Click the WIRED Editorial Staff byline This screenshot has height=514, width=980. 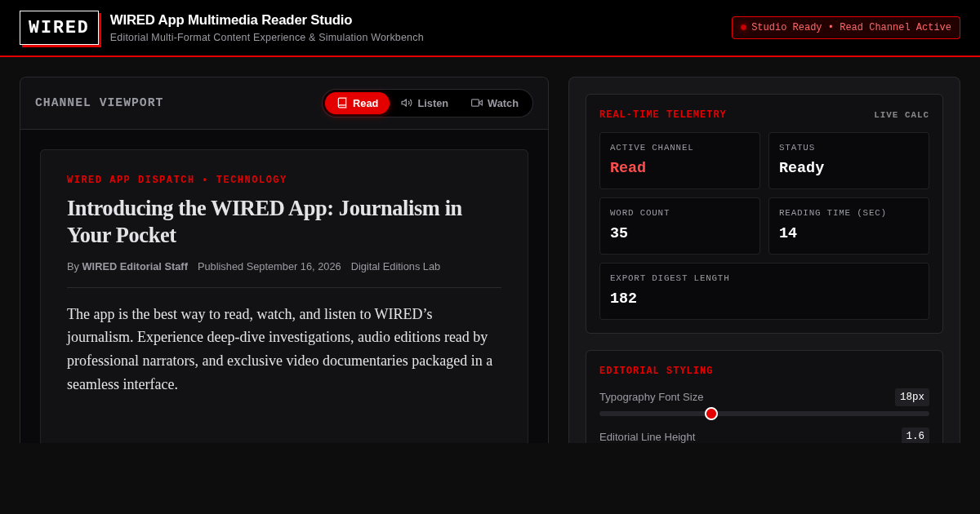135,267
